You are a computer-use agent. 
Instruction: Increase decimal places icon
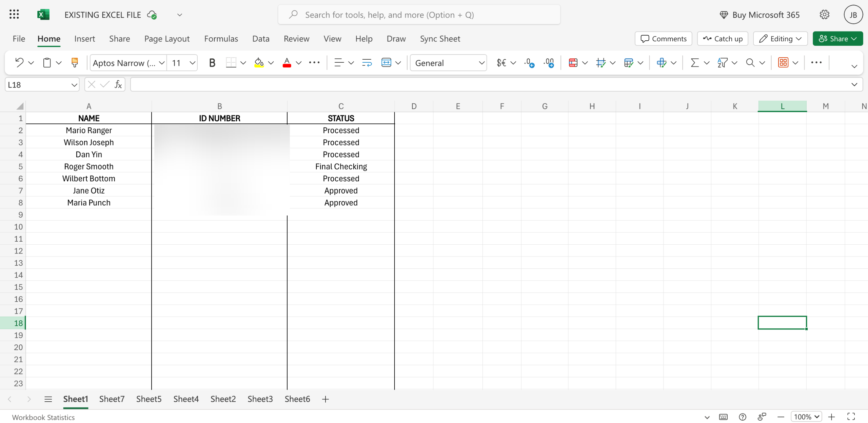(x=529, y=63)
